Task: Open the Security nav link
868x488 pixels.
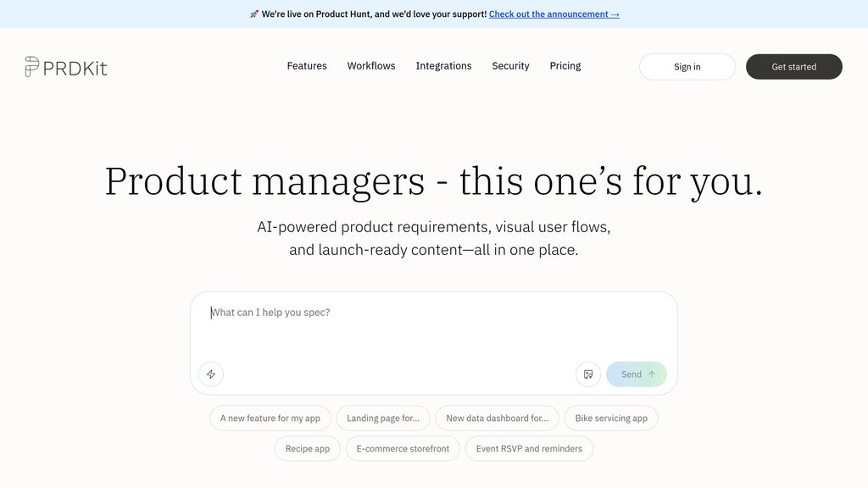Action: click(x=510, y=66)
